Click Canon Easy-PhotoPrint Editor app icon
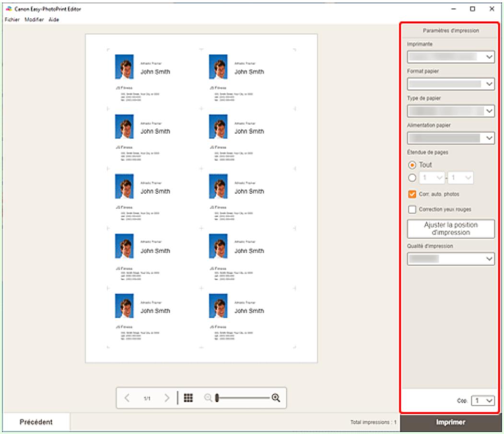Image resolution: width=504 pixels, height=434 pixels. tap(9, 9)
